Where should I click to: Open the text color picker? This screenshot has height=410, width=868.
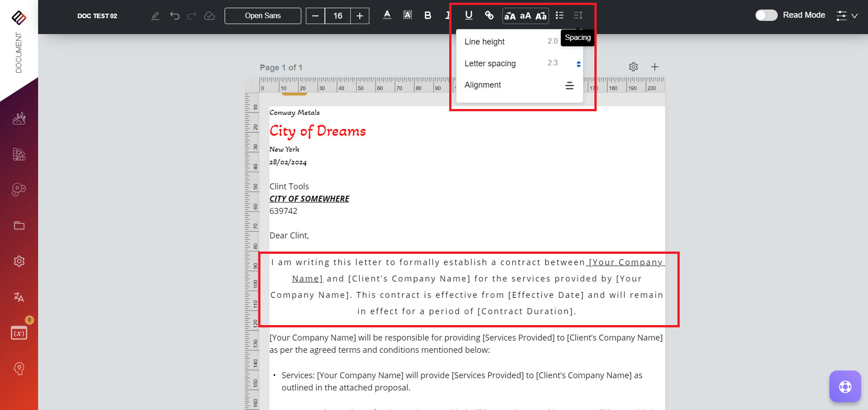click(387, 15)
